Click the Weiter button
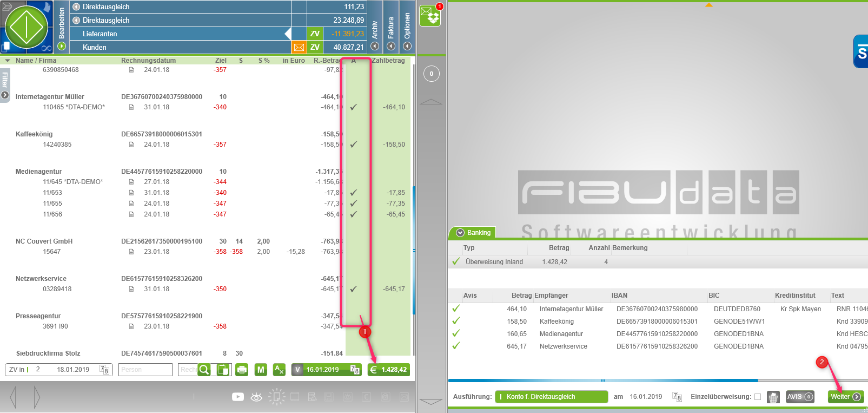The height and width of the screenshot is (413, 868). tap(845, 397)
